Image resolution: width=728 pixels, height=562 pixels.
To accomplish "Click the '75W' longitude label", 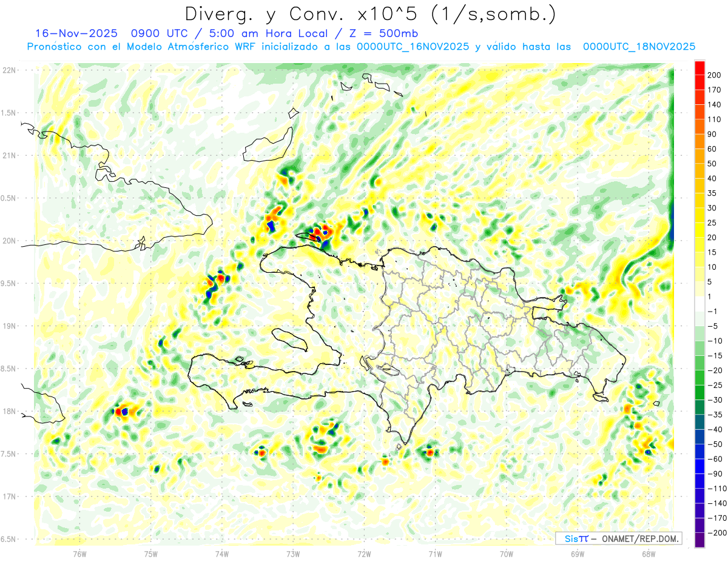I will [x=150, y=554].
